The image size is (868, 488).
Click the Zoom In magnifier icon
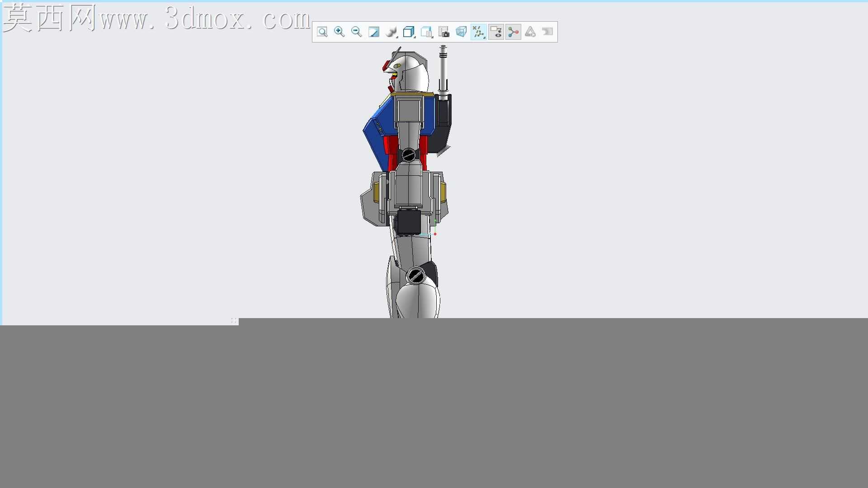pyautogui.click(x=339, y=32)
